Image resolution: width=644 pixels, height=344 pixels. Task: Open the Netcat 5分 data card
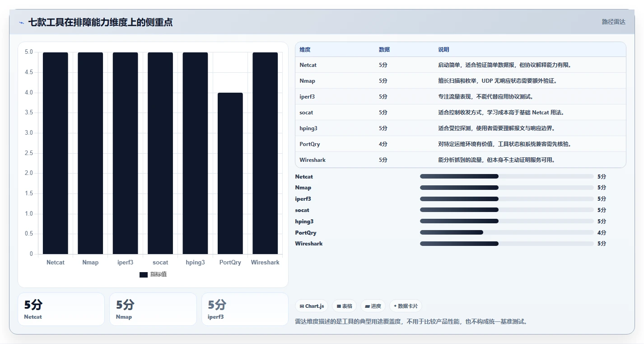[x=61, y=309]
